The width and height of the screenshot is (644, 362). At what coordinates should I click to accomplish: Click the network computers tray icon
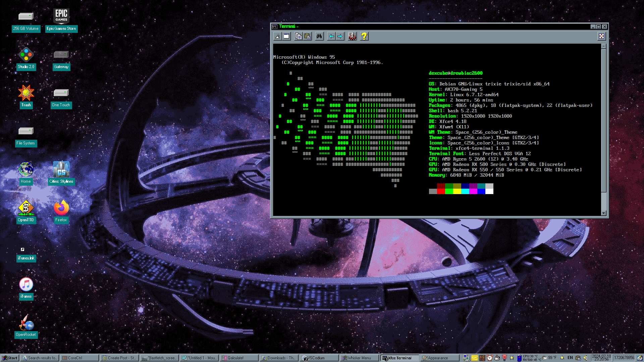point(466,358)
